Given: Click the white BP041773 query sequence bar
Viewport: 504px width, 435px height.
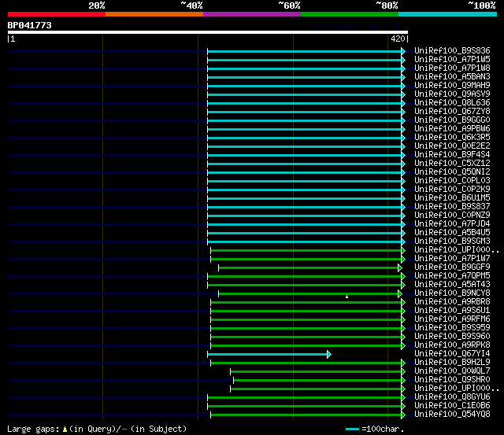Looking at the screenshot, I should point(208,32).
